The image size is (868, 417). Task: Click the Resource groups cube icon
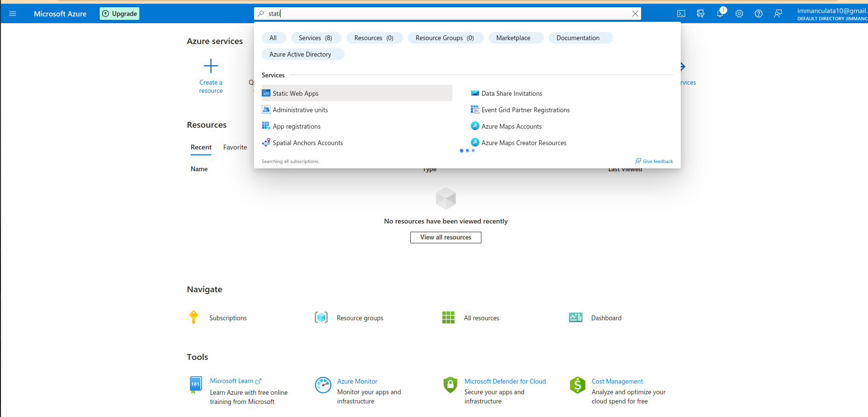pos(321,317)
